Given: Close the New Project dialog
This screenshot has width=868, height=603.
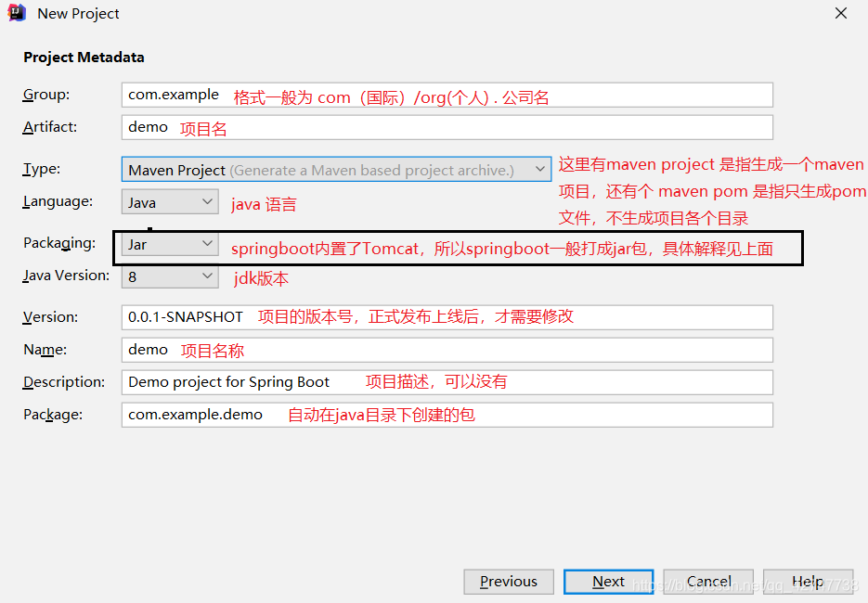Looking at the screenshot, I should [x=840, y=13].
